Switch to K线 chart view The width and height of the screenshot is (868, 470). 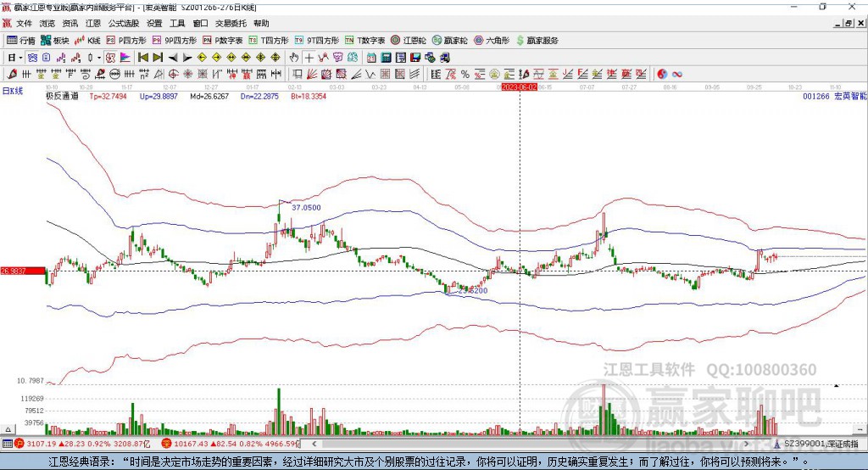coord(87,41)
